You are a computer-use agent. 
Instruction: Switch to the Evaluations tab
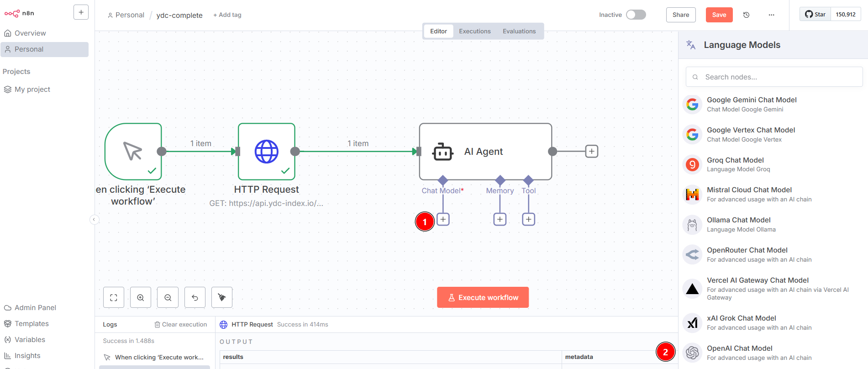coord(519,31)
